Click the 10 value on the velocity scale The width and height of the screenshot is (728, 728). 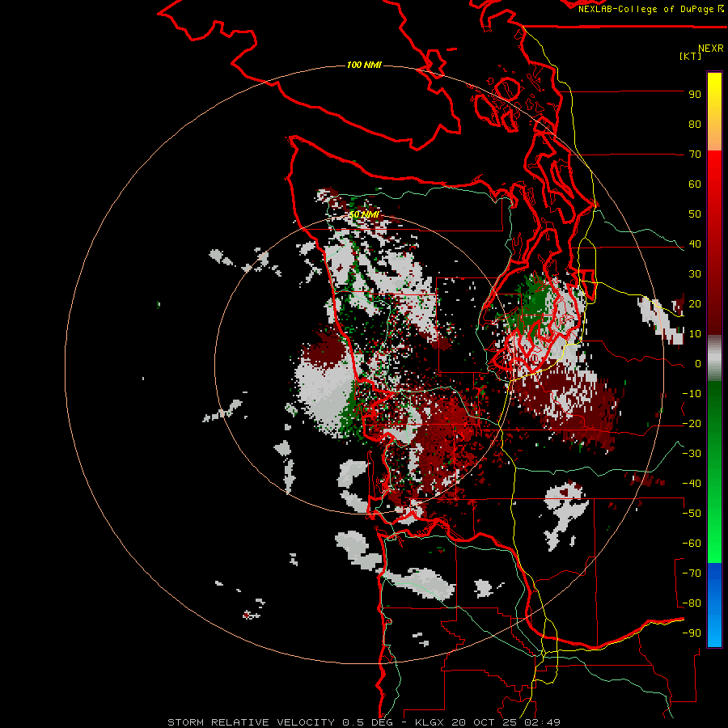click(x=695, y=334)
